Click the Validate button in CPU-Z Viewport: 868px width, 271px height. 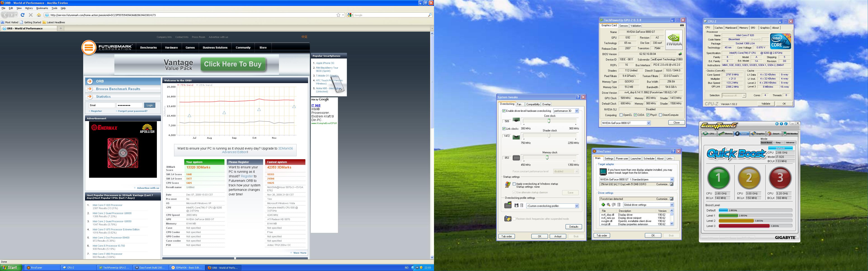766,104
